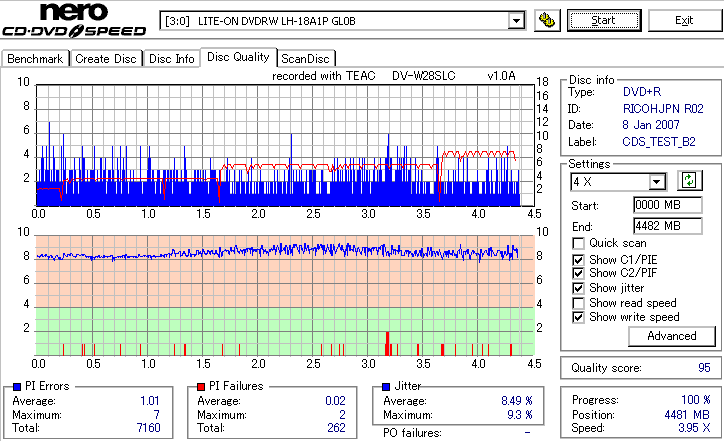Screen dimensions: 724x441
Task: Uncheck Show write speed option
Action: tap(578, 317)
